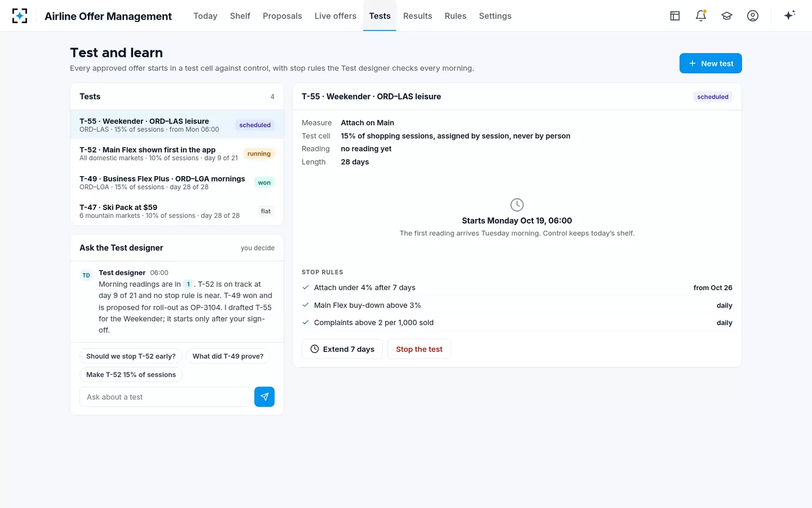The image size is (812, 508).
Task: Go to the Live offers tab
Action: click(x=336, y=16)
